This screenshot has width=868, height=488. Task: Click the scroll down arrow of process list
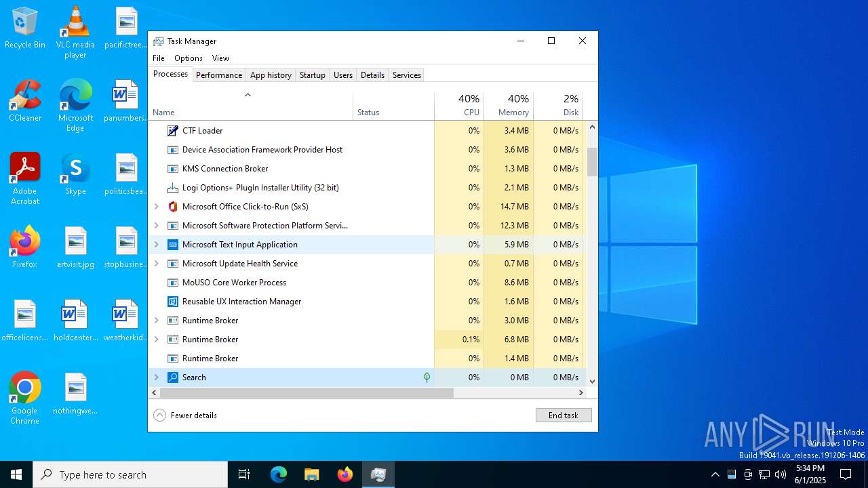(593, 382)
